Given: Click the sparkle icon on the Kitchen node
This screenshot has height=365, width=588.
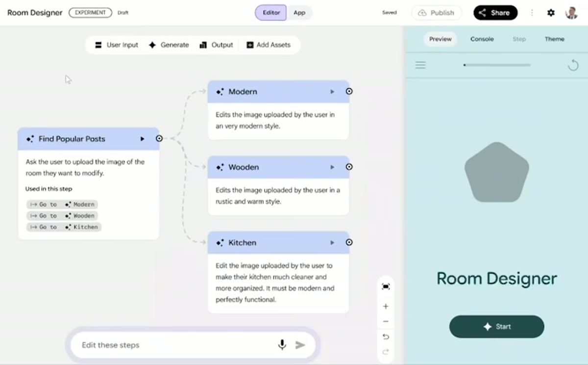Looking at the screenshot, I should 220,243.
